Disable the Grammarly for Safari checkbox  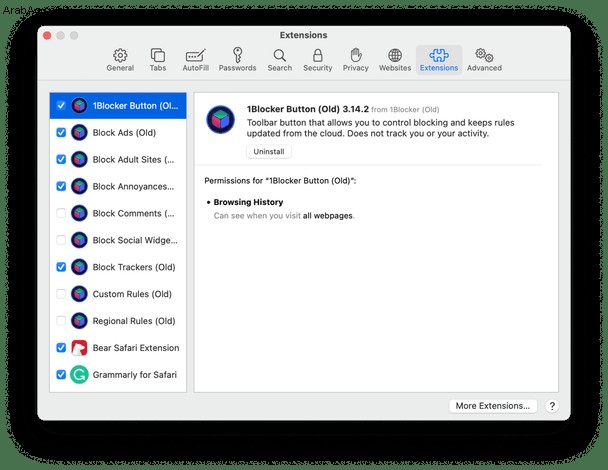point(61,375)
